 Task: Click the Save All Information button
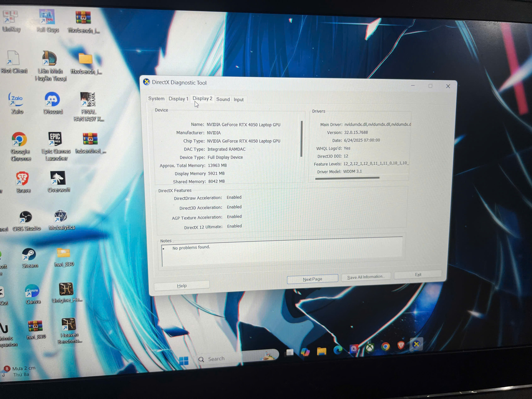[x=366, y=277]
